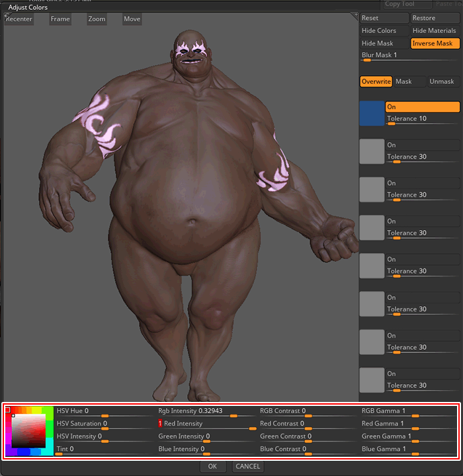Toggle Hide Materials

coord(435,31)
